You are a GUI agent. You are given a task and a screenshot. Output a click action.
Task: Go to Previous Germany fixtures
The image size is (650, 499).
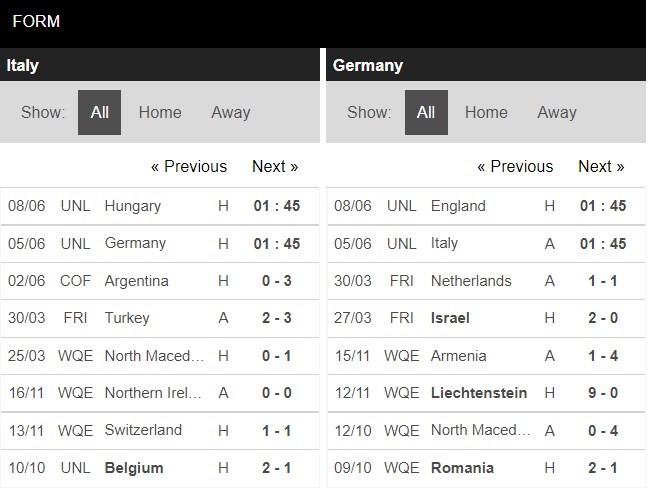coord(515,166)
